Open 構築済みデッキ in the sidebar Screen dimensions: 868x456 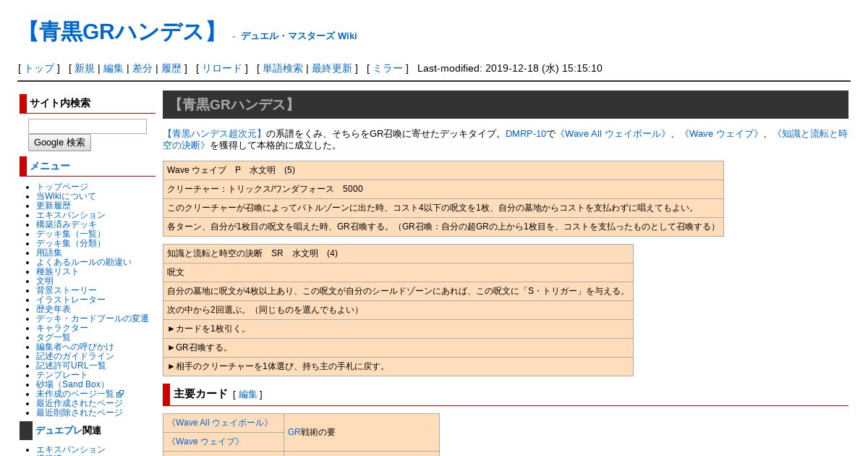(67, 224)
